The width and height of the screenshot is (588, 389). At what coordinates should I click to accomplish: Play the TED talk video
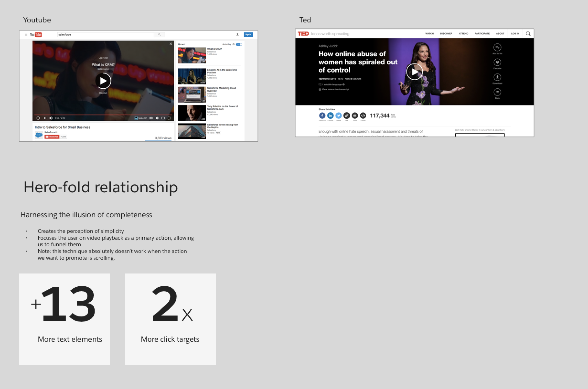[414, 72]
